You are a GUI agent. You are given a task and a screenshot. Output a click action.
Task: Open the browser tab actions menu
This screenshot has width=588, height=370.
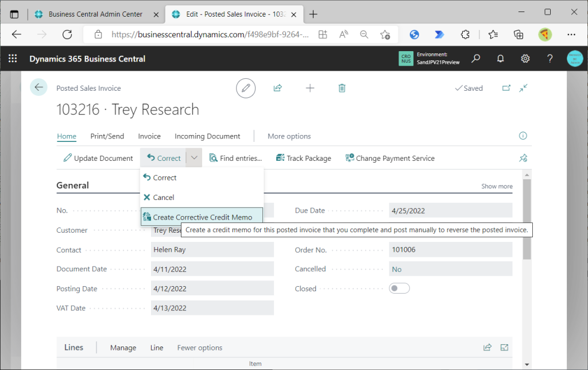[14, 14]
